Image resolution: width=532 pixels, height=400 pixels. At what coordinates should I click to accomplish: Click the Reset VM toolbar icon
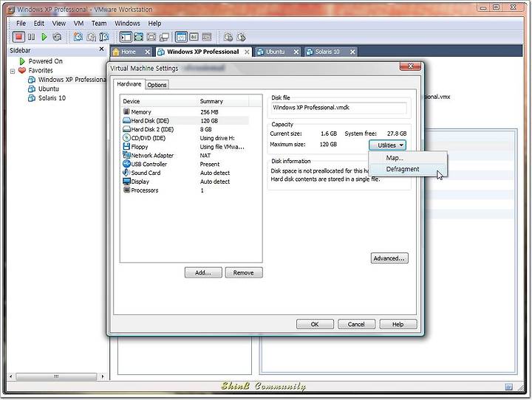coord(57,37)
